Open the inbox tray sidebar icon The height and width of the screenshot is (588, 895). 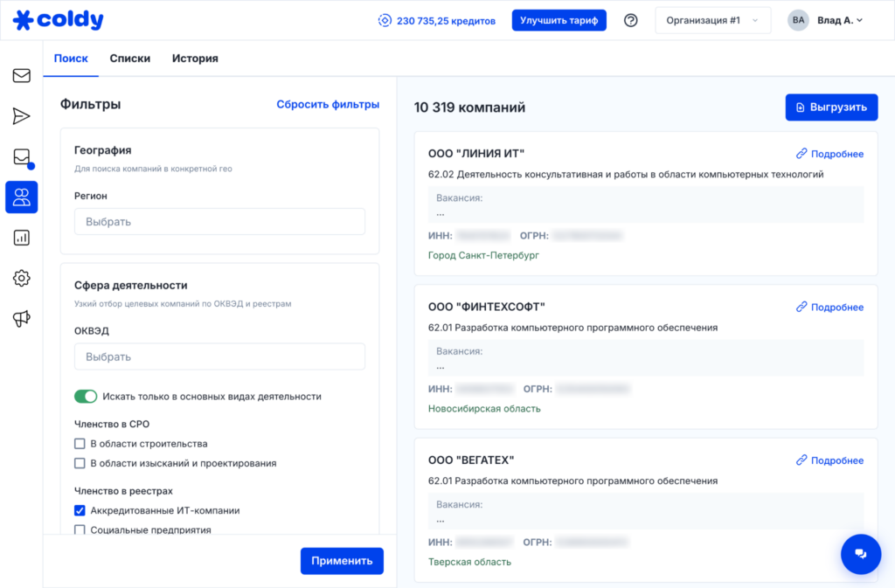(22, 157)
